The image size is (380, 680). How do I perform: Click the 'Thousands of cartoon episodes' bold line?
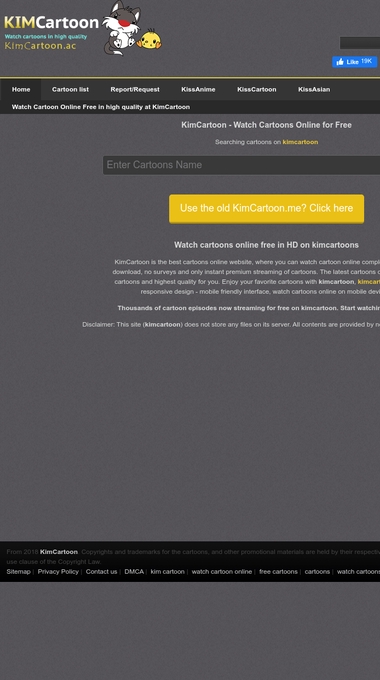pos(249,308)
